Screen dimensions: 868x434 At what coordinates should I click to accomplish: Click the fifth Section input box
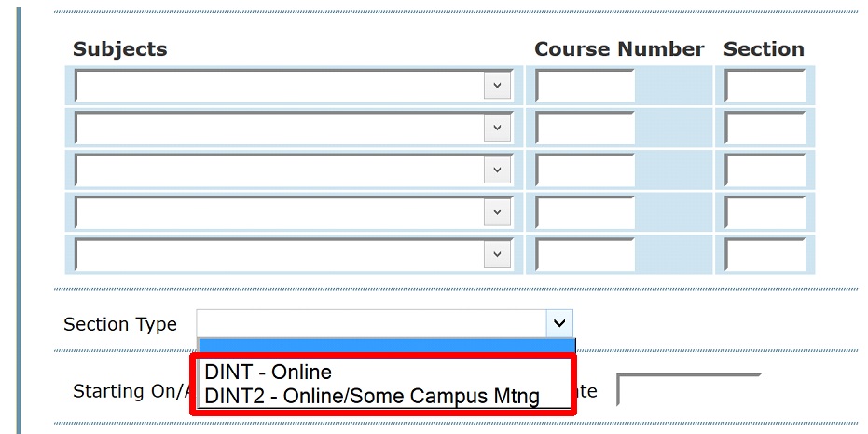coord(765,254)
